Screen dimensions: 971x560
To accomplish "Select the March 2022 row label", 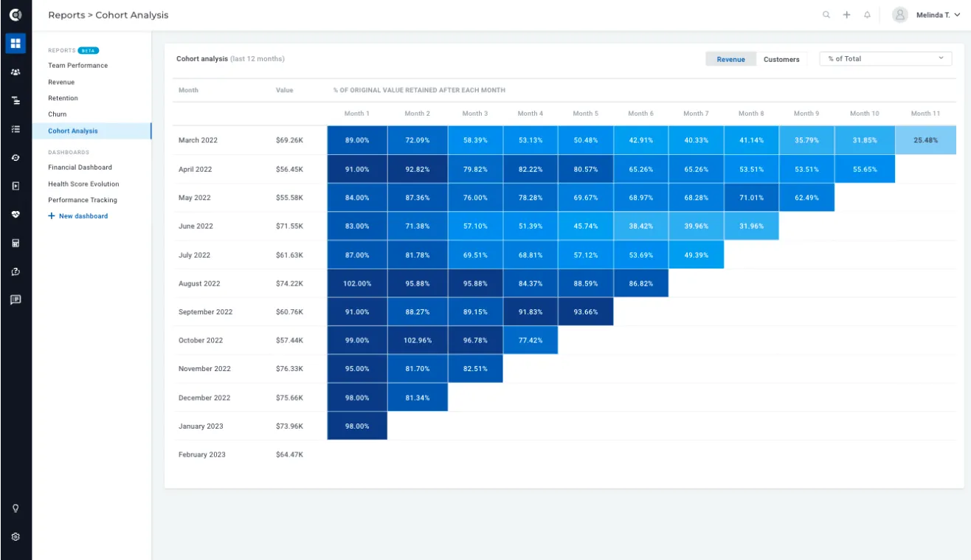I will click(198, 140).
